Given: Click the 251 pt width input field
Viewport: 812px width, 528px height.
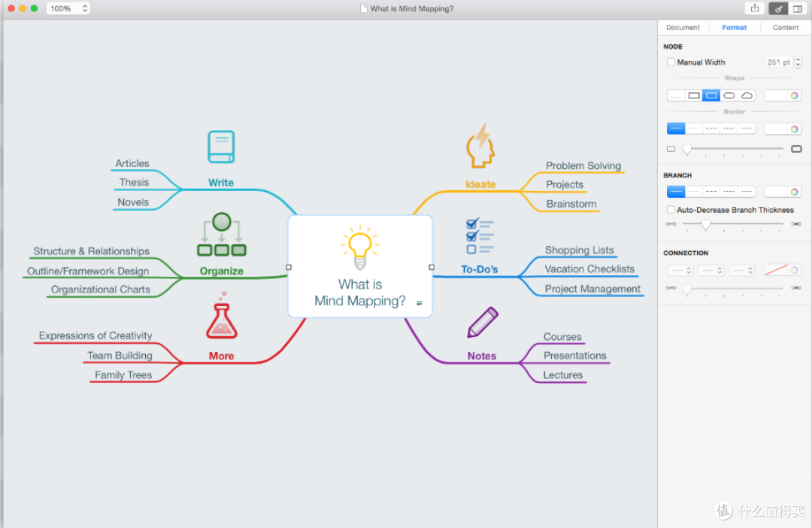Looking at the screenshot, I should coord(778,62).
